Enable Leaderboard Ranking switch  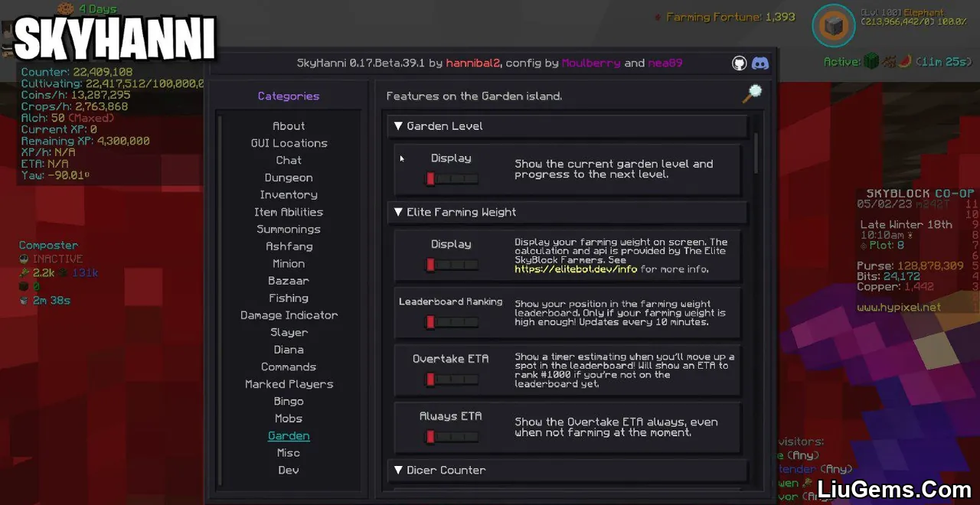451,322
